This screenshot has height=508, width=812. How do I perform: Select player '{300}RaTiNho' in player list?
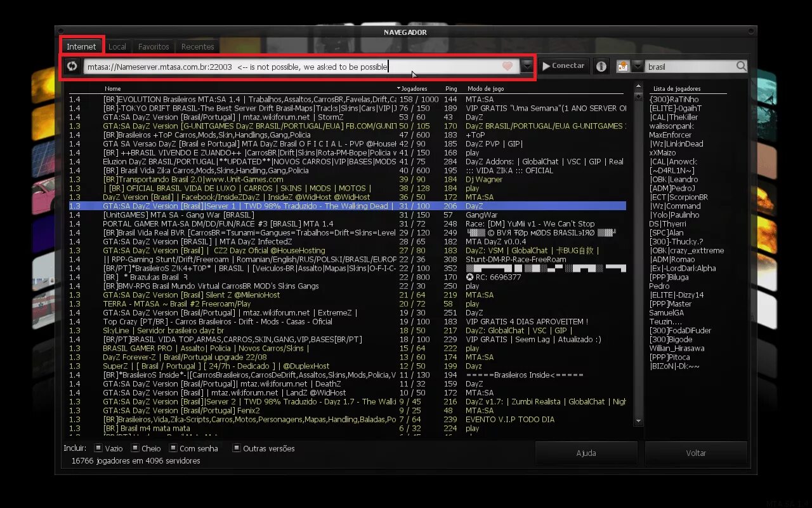pyautogui.click(x=674, y=99)
